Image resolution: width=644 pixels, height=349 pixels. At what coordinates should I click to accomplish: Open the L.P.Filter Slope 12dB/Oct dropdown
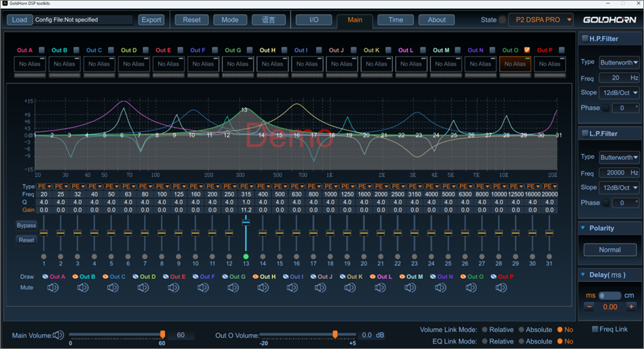click(619, 188)
